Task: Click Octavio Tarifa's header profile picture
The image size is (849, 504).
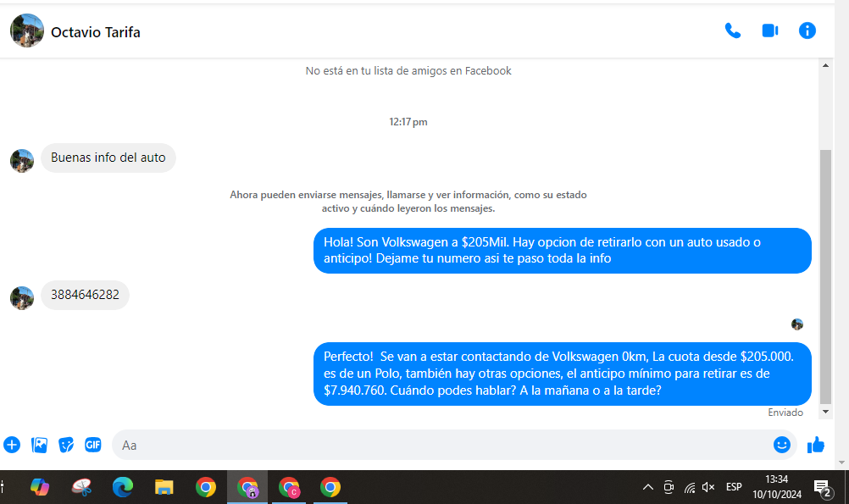Action: click(27, 31)
